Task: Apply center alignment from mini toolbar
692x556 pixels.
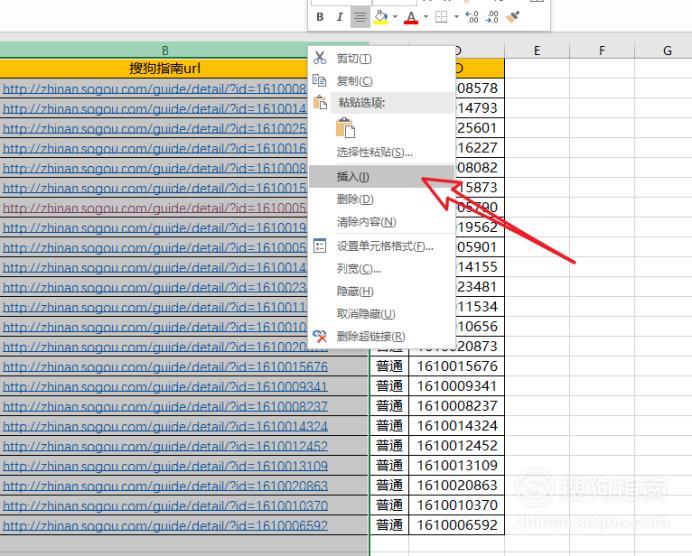Action: pos(360,17)
